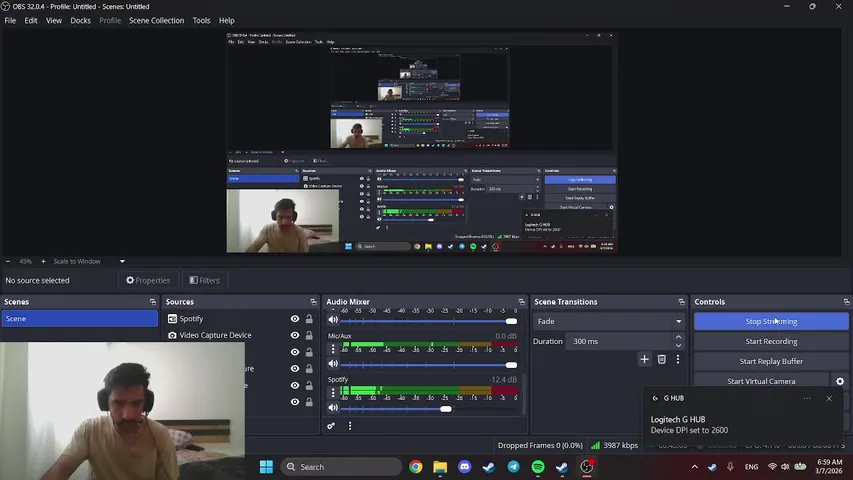The image size is (853, 480).
Task: Open the Windows Start menu
Action: coord(266,466)
